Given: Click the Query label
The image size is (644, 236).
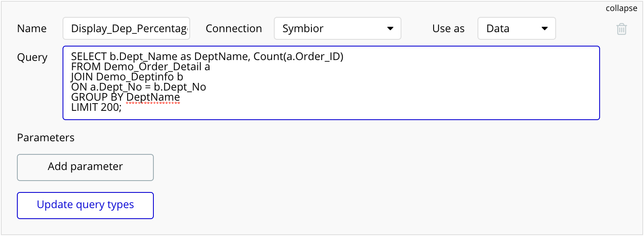Looking at the screenshot, I should [32, 58].
